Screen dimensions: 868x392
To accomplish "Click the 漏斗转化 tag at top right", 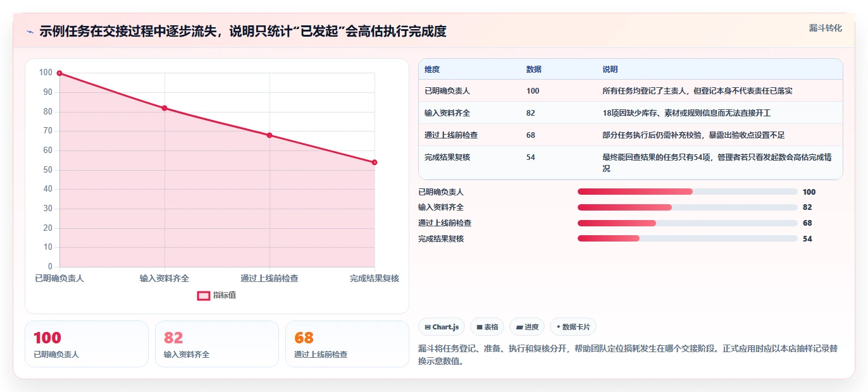I will click(x=826, y=28).
